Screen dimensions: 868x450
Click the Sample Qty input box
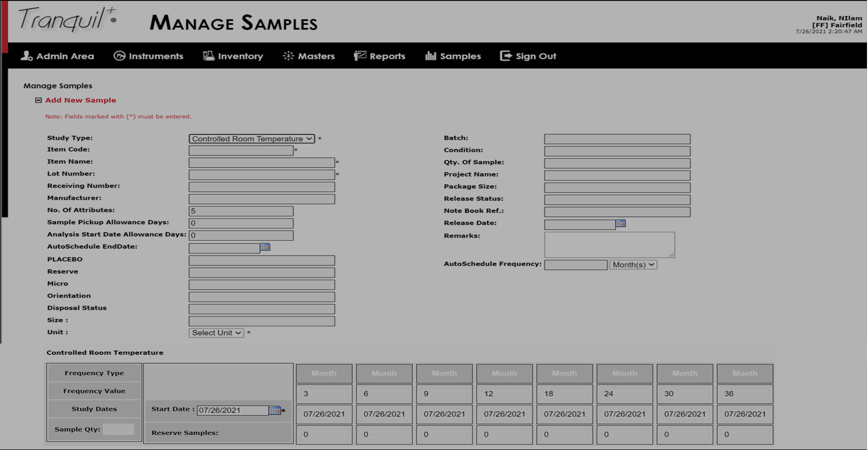tap(118, 429)
